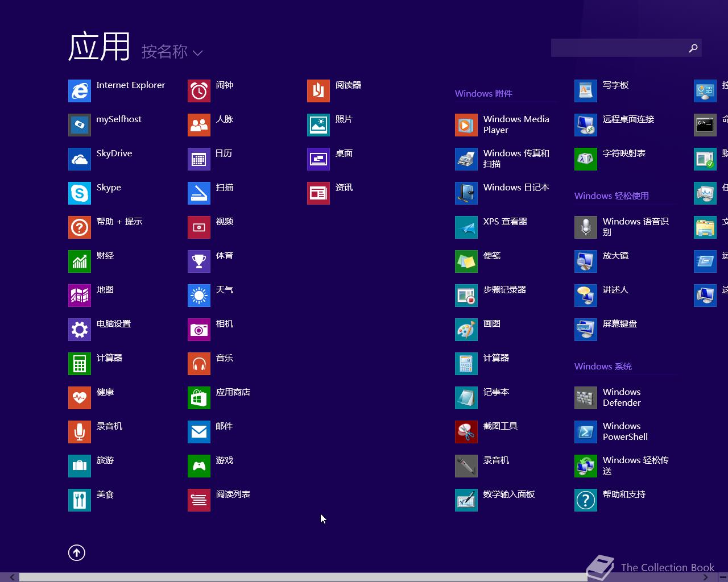The width and height of the screenshot is (728, 582).
Task: Open the 照片 photos app
Action: 318,125
